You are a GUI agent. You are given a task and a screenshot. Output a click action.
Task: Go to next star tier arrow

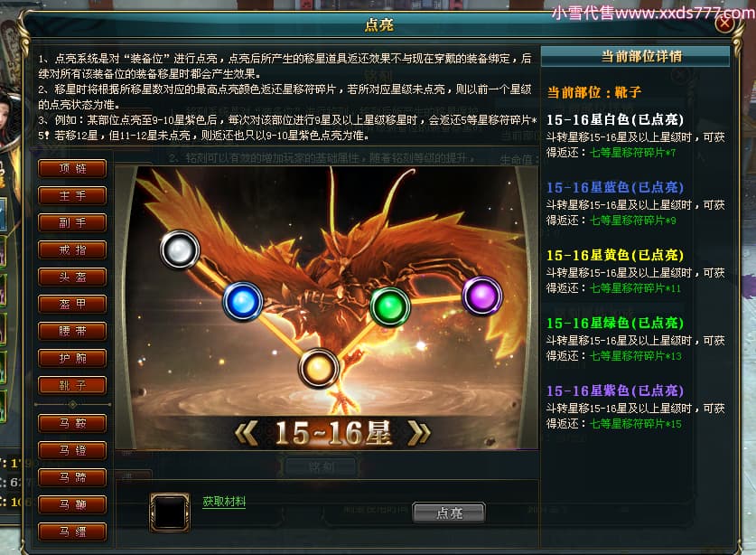point(418,432)
